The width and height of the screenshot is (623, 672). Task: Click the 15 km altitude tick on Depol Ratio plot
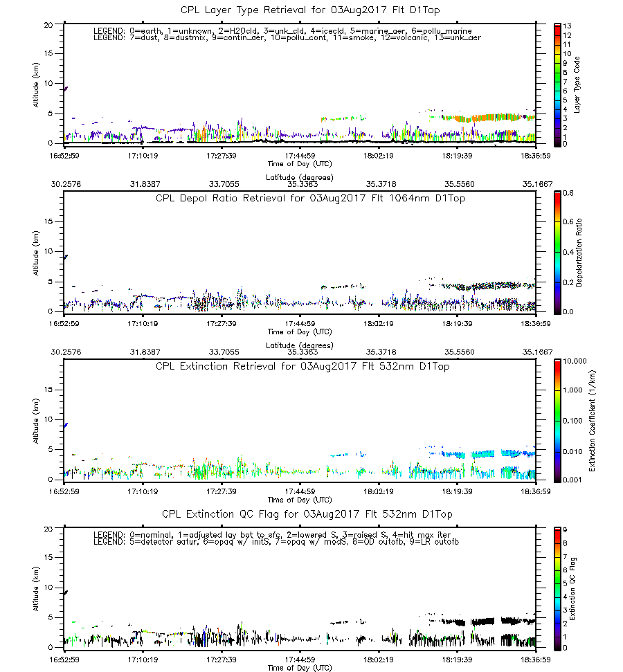(x=48, y=221)
